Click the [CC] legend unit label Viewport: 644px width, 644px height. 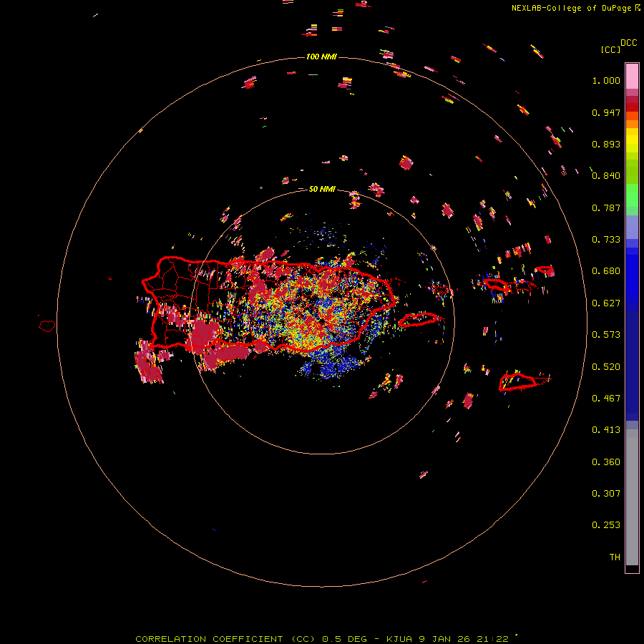click(x=610, y=49)
